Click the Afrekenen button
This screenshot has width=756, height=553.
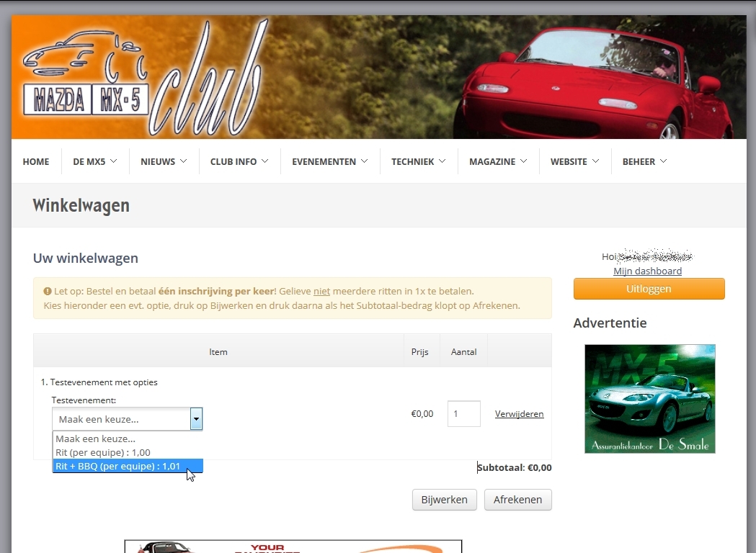tap(518, 500)
